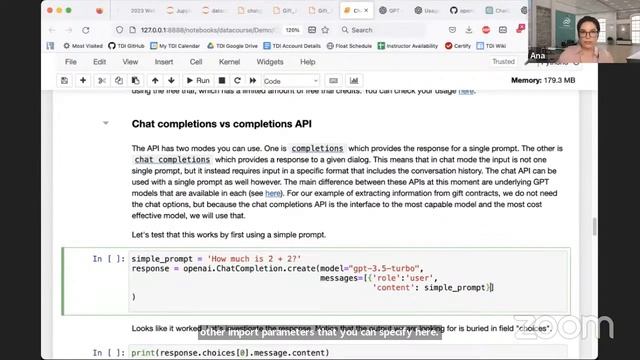Switch to the GPT browser tab
Viewport: 640px width, 360px height.
point(390,11)
